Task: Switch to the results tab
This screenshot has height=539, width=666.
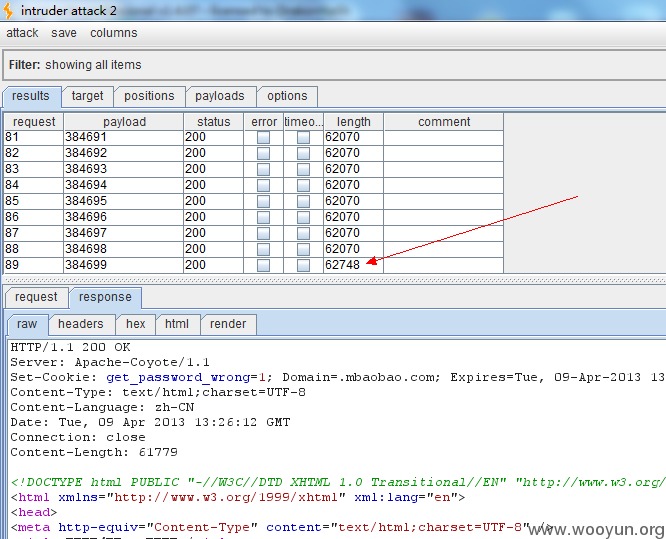Action: coord(31,96)
